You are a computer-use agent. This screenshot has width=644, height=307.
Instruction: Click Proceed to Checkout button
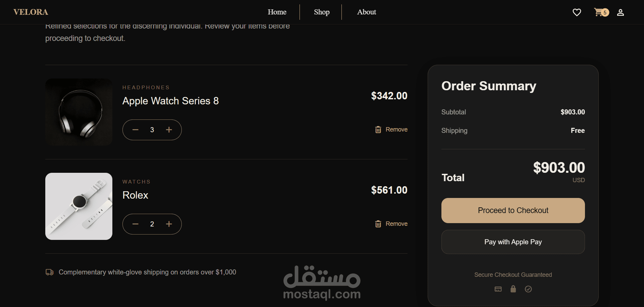513,210
